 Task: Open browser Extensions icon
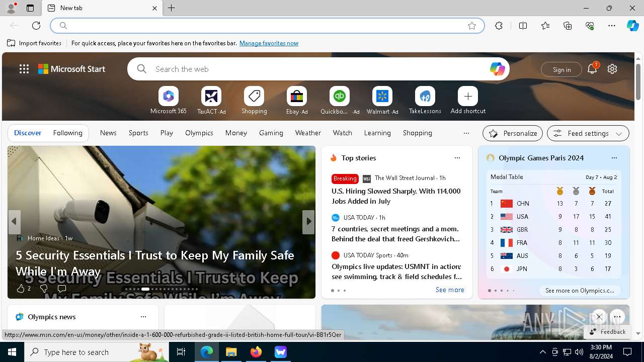pos(499,26)
